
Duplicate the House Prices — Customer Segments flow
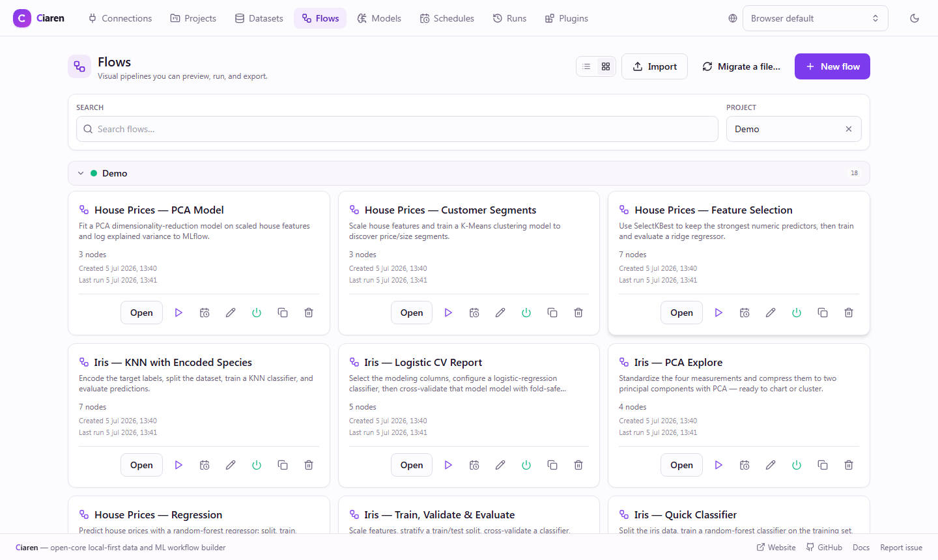coord(552,313)
